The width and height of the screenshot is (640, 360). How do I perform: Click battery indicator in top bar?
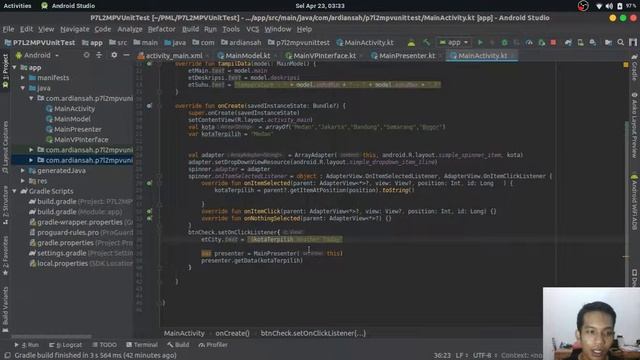point(620,6)
